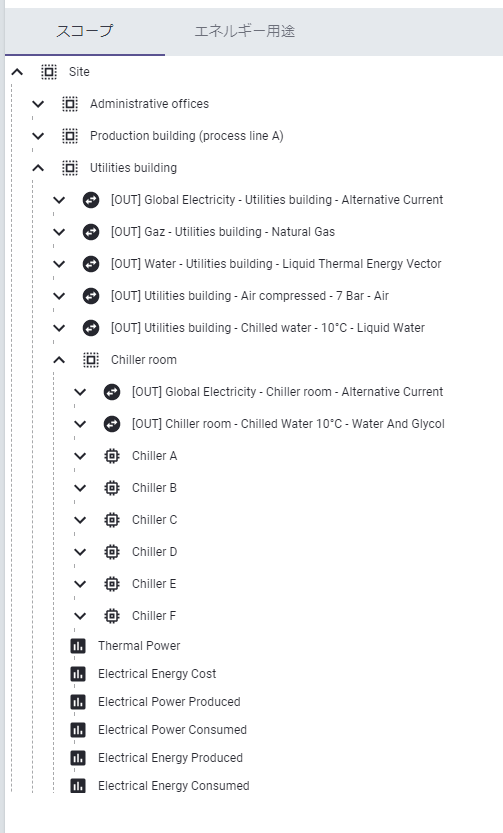The height and width of the screenshot is (833, 503).
Task: Click the Utilities building zone icon
Action: pos(70,168)
